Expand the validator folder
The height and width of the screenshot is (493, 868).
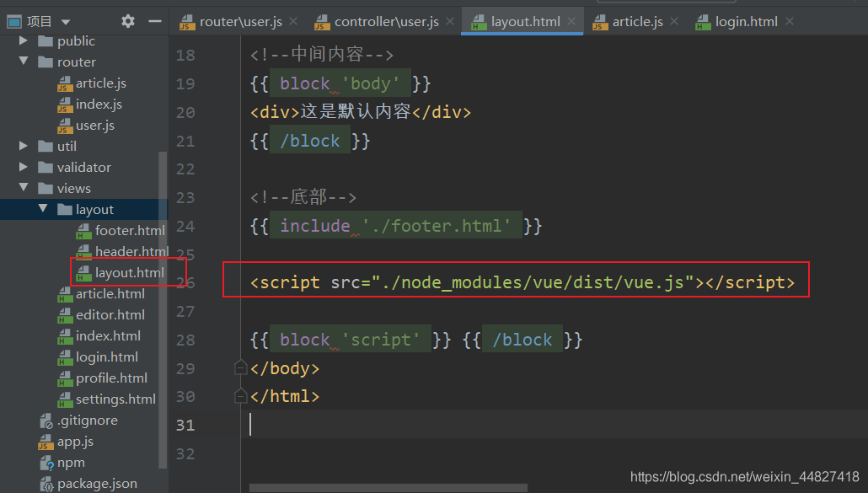24,167
